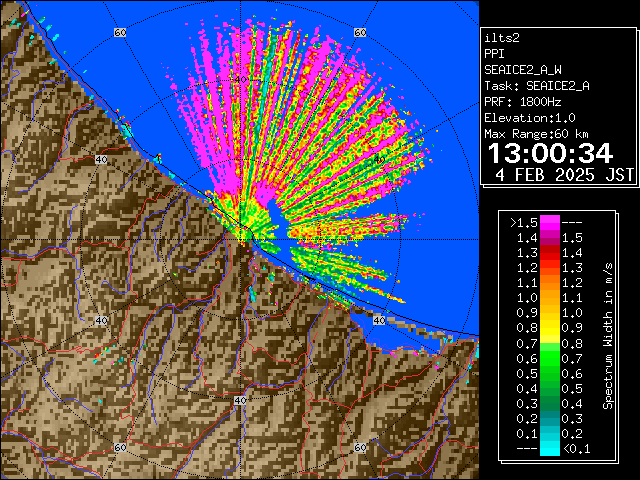Click the 'Task: SEAICE2_A' line
The image size is (640, 480).
537,86
